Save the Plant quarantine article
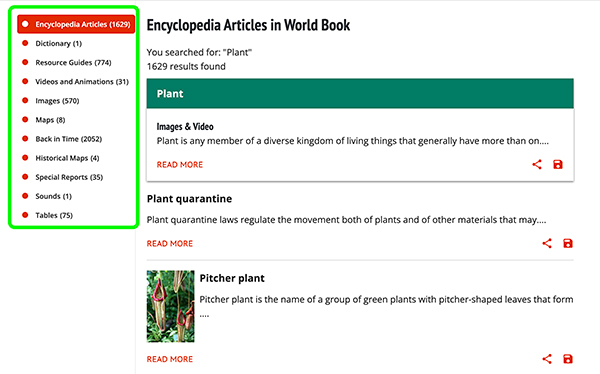The width and height of the screenshot is (600, 374). click(568, 243)
